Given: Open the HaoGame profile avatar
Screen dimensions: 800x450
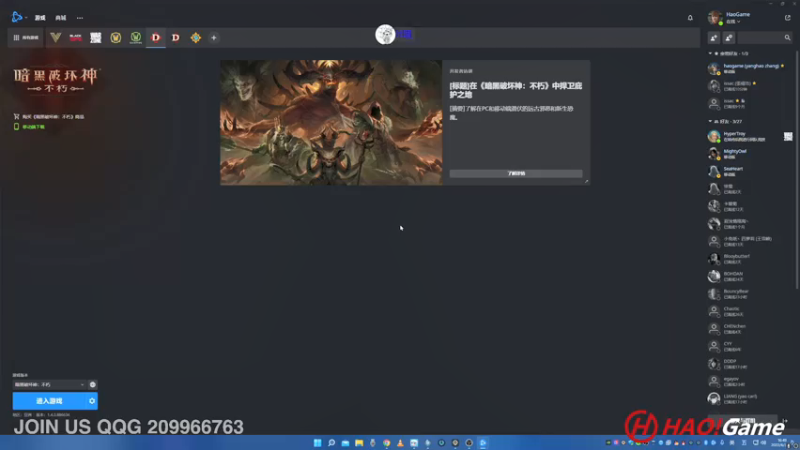Looking at the screenshot, I should click(x=714, y=18).
